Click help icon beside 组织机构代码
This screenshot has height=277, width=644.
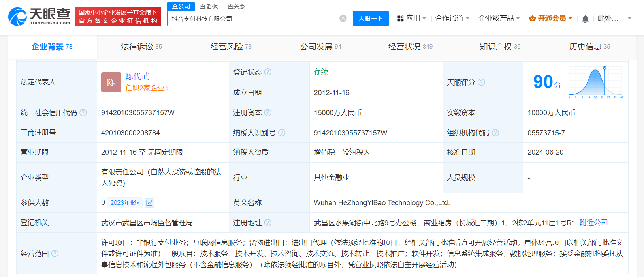(x=495, y=133)
